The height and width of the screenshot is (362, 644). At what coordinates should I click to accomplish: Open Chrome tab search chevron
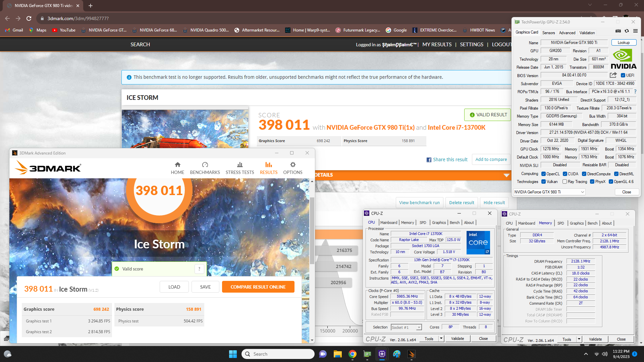590,5
